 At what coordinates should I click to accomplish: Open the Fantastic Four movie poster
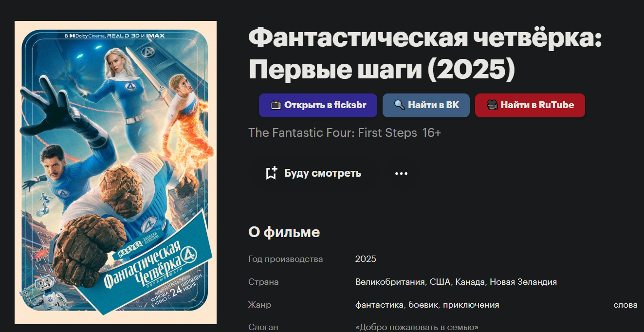(115, 172)
